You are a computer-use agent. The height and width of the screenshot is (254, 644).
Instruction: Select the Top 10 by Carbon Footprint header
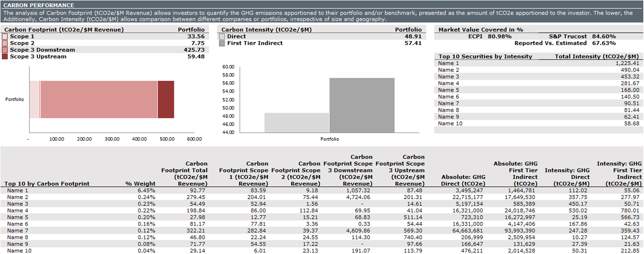47,184
